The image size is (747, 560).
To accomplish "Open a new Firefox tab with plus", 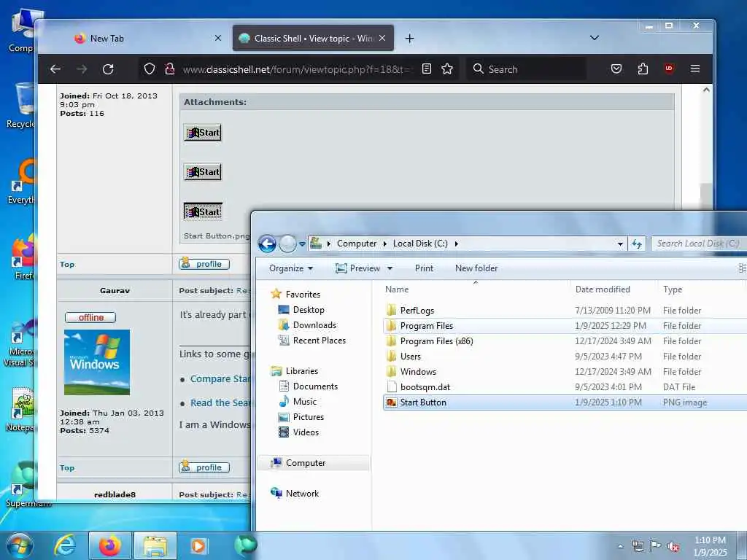I will coord(410,38).
